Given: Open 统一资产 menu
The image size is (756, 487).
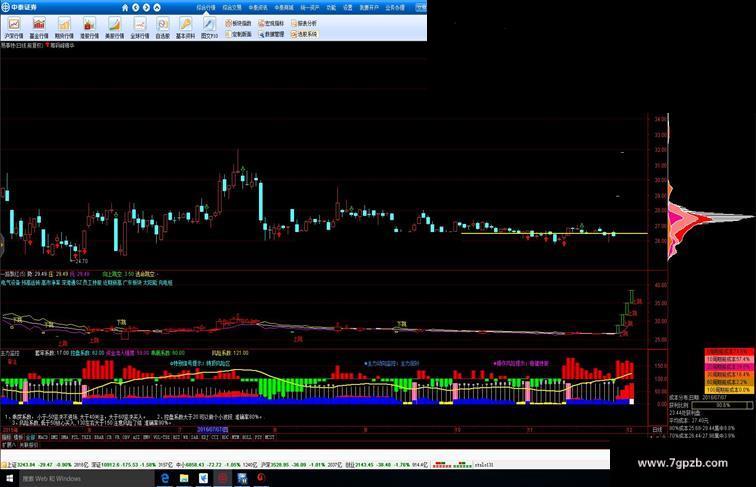Looking at the screenshot, I should click(x=310, y=8).
